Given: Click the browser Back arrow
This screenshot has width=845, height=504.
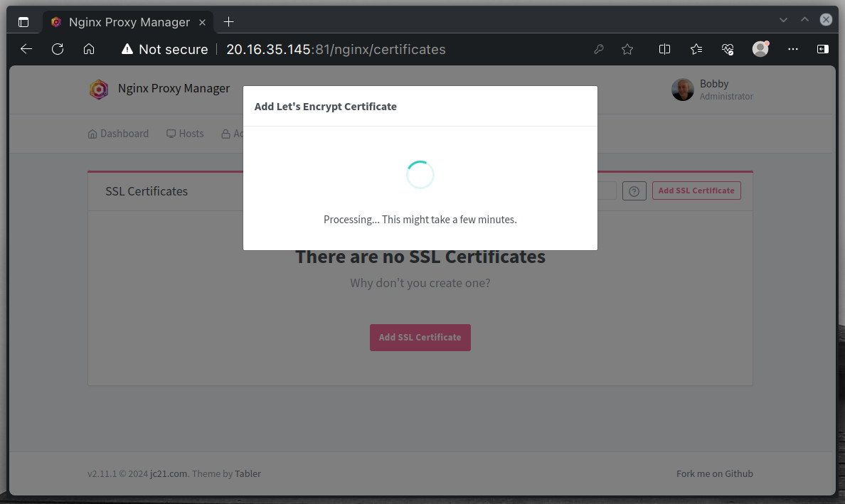Looking at the screenshot, I should (x=26, y=49).
